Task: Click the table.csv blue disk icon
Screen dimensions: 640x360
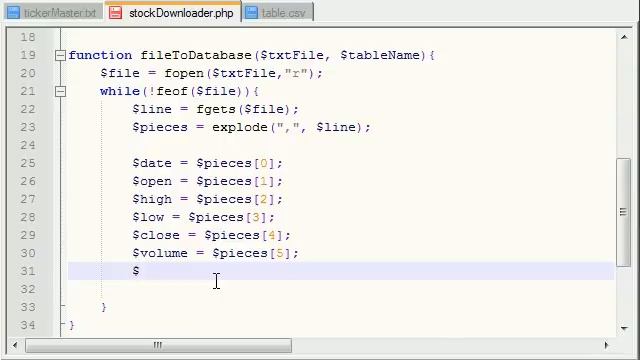Action: click(251, 13)
